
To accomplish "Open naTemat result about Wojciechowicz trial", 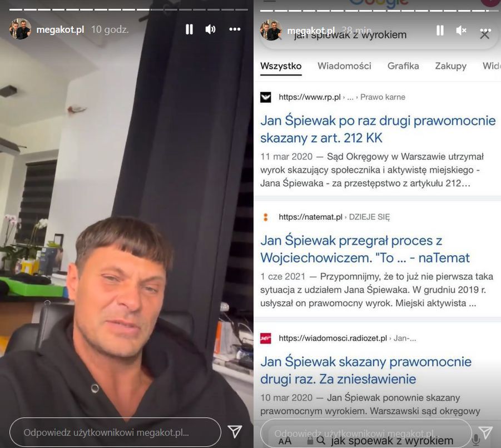I will 365,249.
